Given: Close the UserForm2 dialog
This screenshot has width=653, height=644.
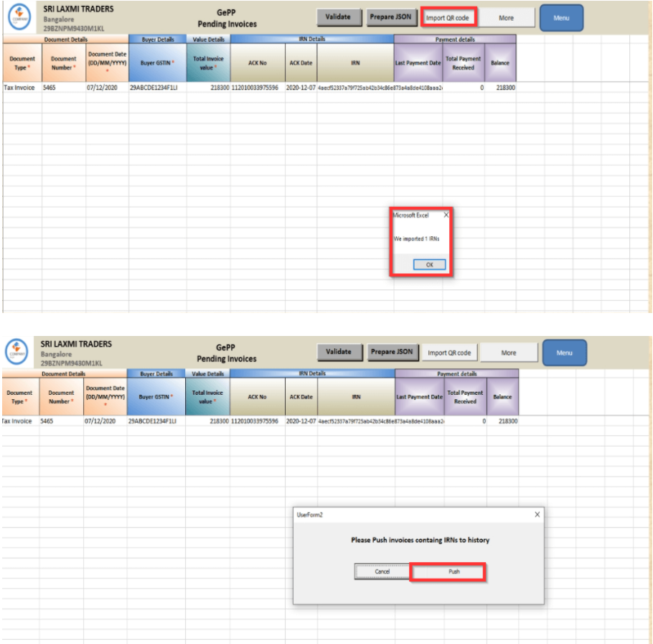Looking at the screenshot, I should pos(537,515).
